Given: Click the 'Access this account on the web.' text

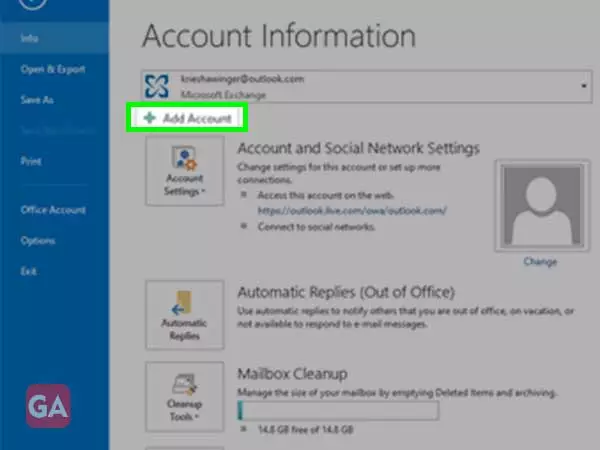Looking at the screenshot, I should coord(326,195).
